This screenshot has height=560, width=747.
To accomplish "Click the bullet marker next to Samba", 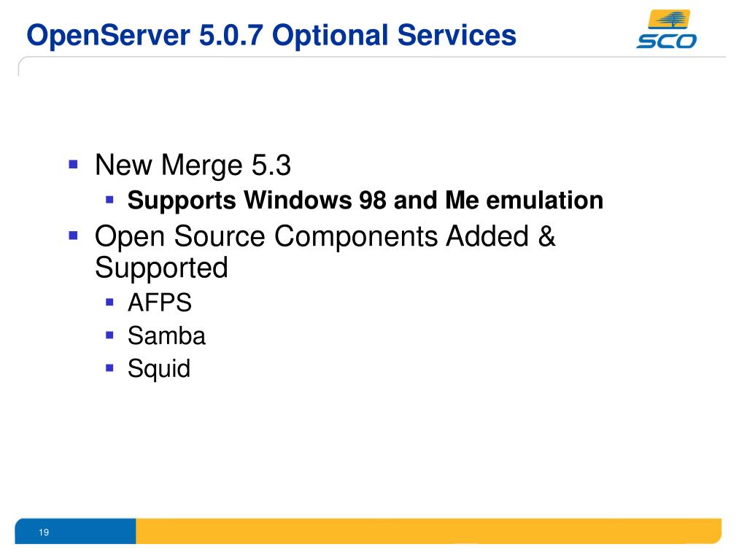I will (x=109, y=335).
